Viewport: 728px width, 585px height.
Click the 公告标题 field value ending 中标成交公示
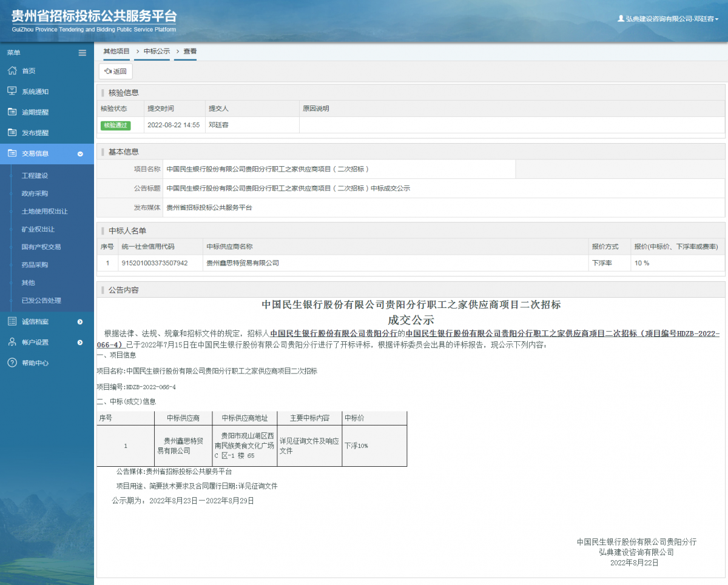[288, 189]
